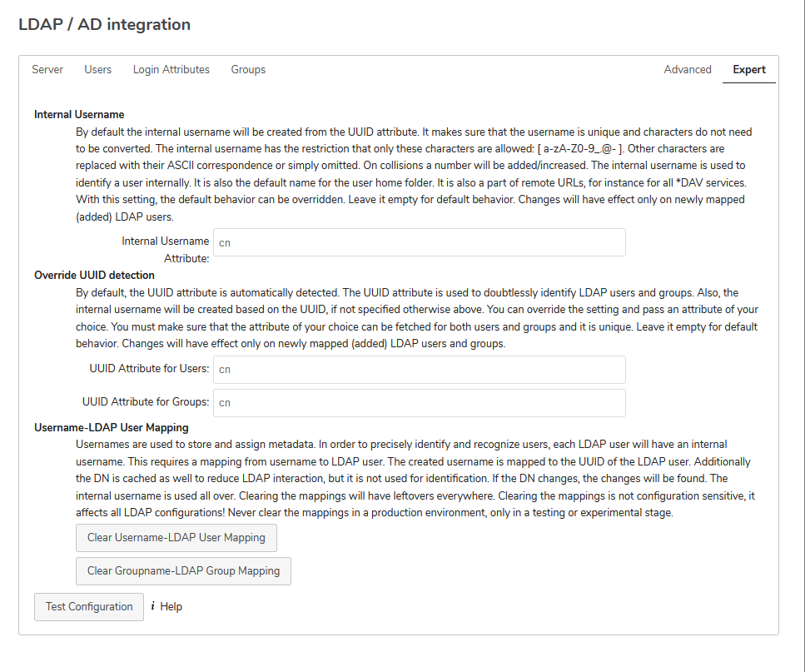This screenshot has height=672, width=805.
Task: Switch to the Groups tab
Action: [x=248, y=69]
